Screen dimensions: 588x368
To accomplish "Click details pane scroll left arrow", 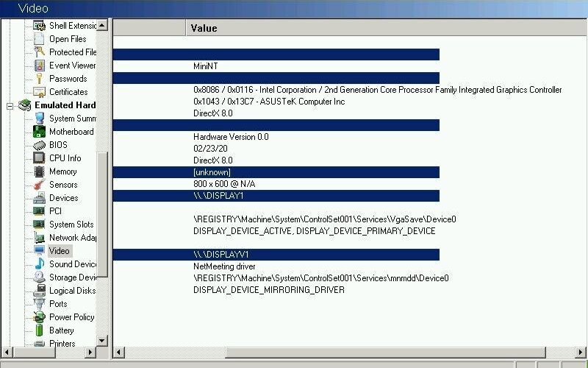I will coord(119,353).
